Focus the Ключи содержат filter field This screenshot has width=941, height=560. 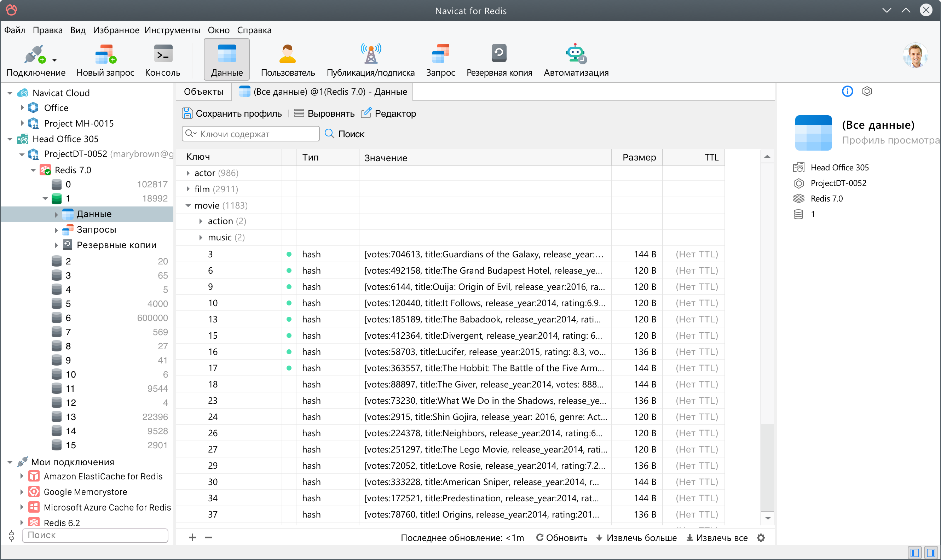tap(251, 134)
